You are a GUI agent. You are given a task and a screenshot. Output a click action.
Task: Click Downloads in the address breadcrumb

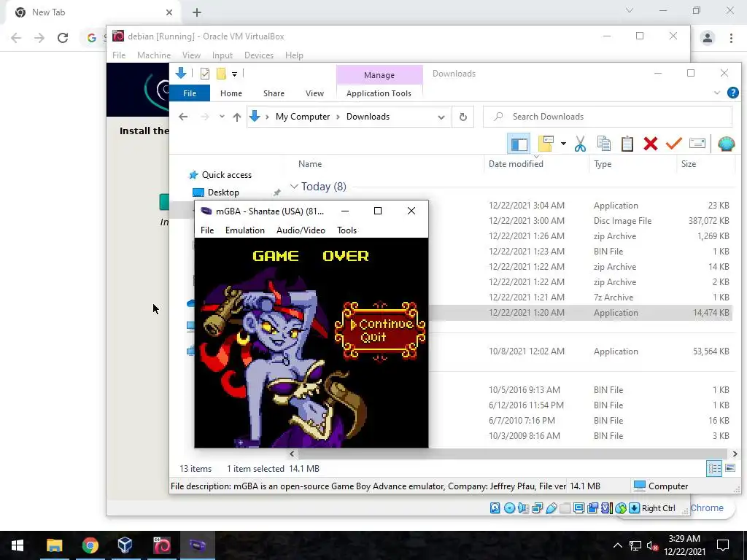point(368,117)
